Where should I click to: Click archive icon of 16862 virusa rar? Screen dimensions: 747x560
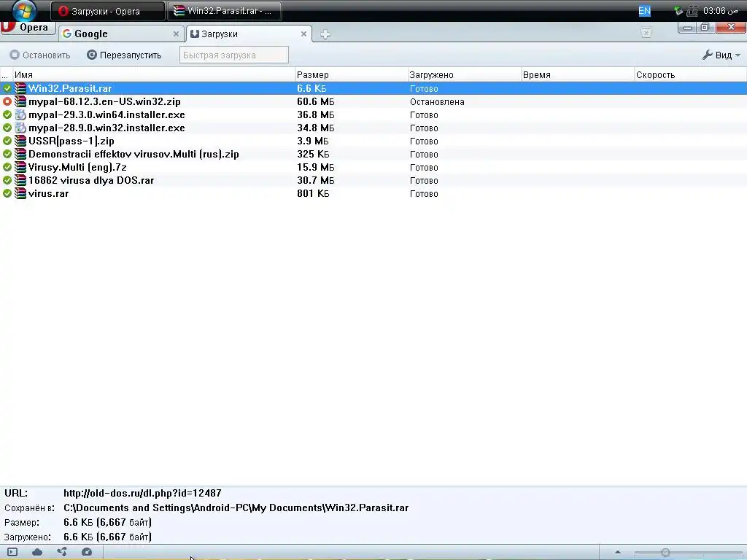tap(20, 180)
